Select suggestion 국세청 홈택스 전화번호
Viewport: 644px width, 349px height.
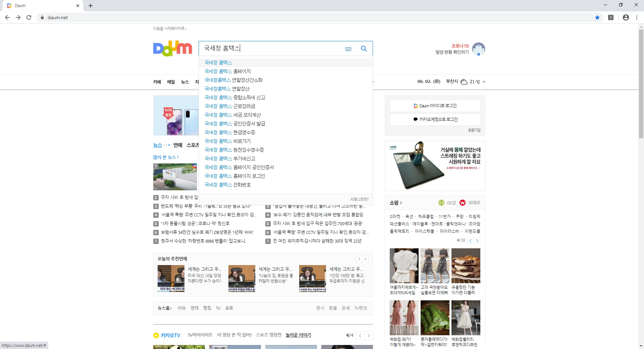(285, 185)
